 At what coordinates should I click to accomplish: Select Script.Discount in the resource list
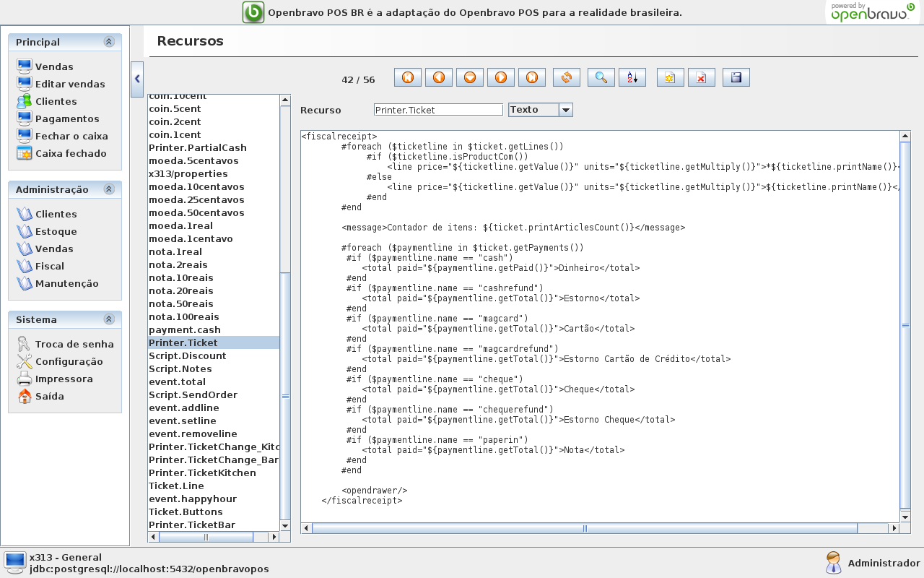[x=214, y=355]
